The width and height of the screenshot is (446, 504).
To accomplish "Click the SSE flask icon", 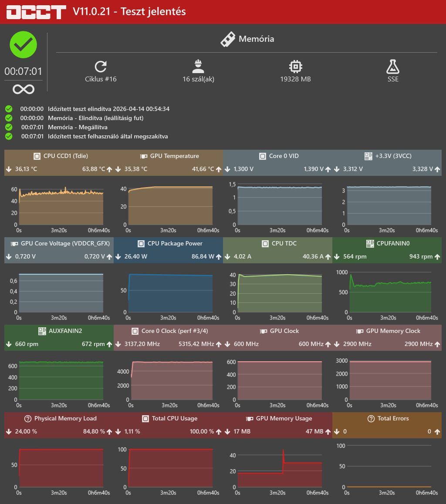I will coord(392,67).
